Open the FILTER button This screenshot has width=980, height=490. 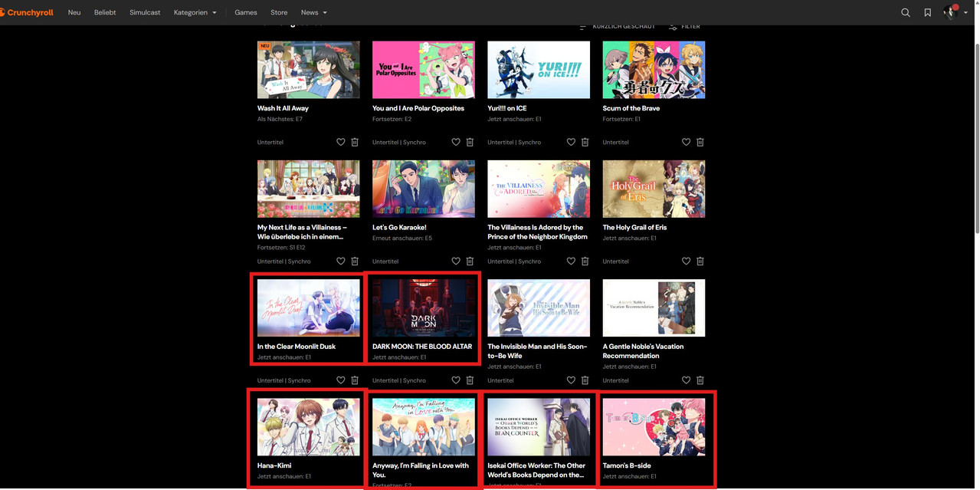click(x=684, y=27)
